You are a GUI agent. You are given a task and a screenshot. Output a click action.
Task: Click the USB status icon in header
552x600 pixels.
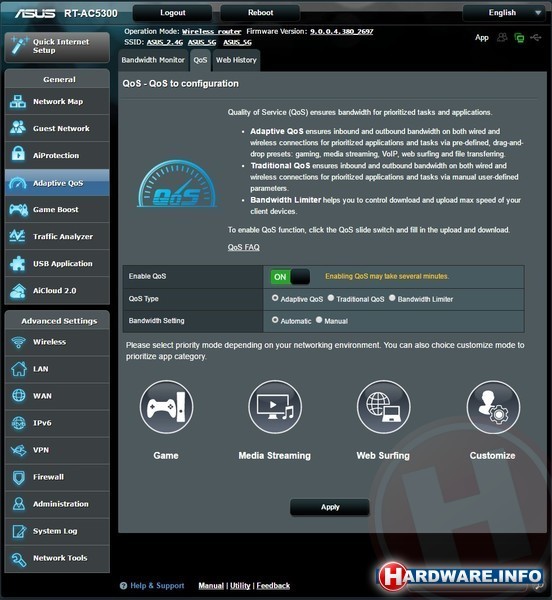(x=536, y=37)
